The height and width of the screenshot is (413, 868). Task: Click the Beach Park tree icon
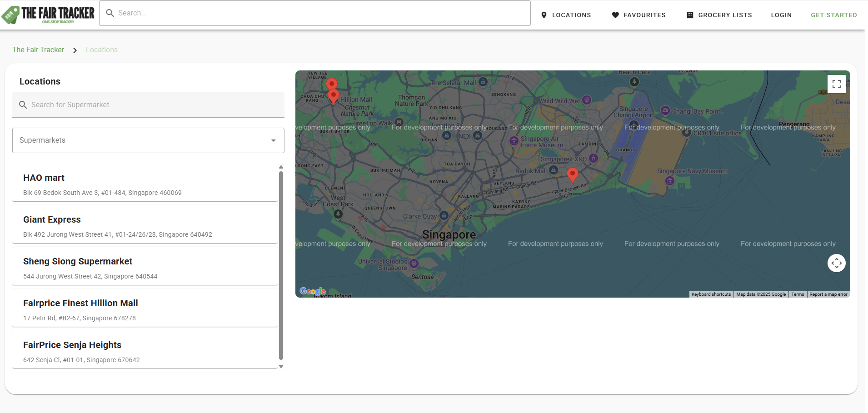[x=634, y=82]
